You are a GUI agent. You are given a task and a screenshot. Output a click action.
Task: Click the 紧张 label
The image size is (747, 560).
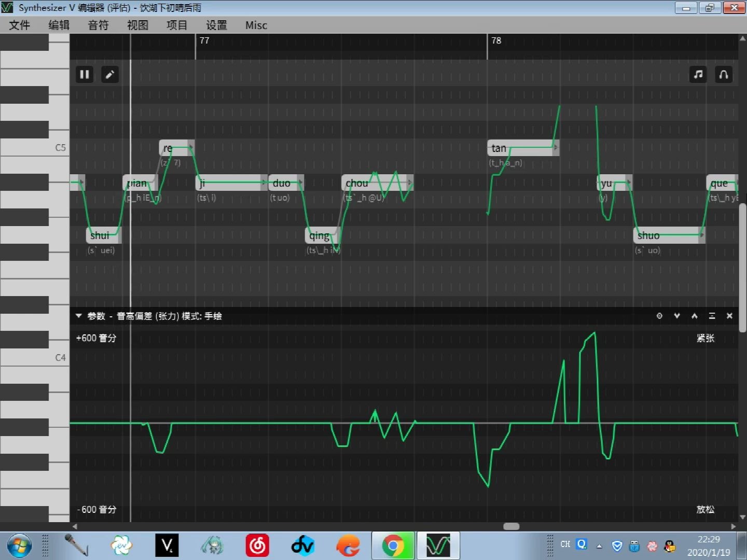point(706,338)
